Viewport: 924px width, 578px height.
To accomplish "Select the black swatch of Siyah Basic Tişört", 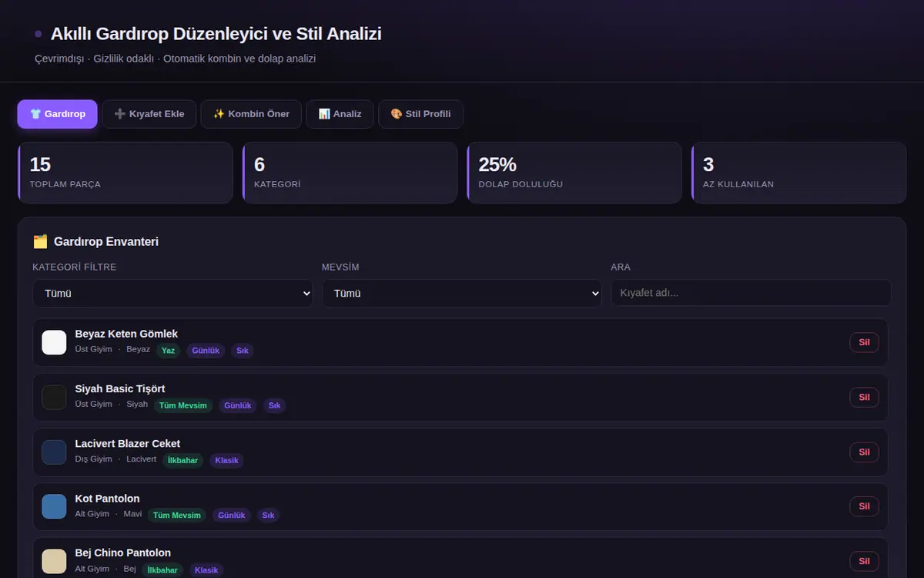I will (54, 397).
